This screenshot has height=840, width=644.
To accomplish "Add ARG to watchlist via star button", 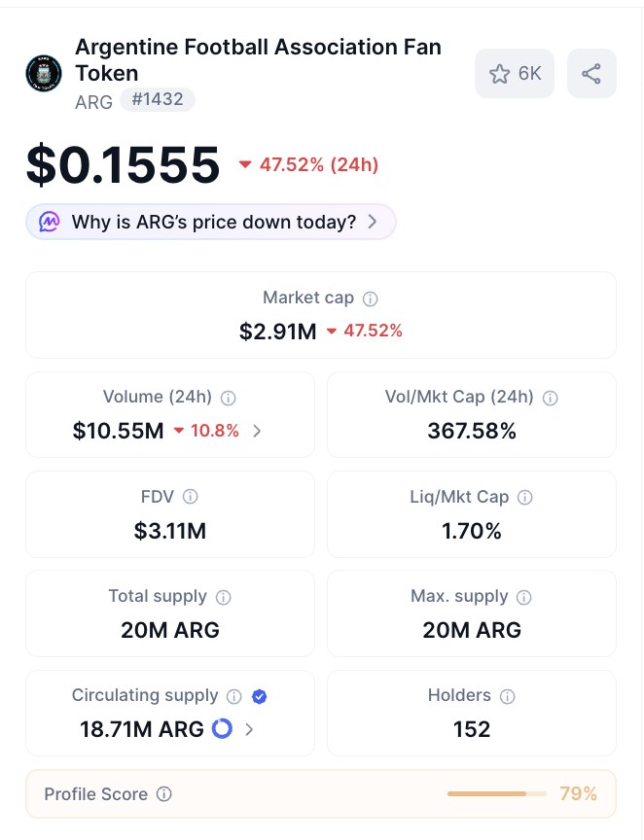I will 515,73.
